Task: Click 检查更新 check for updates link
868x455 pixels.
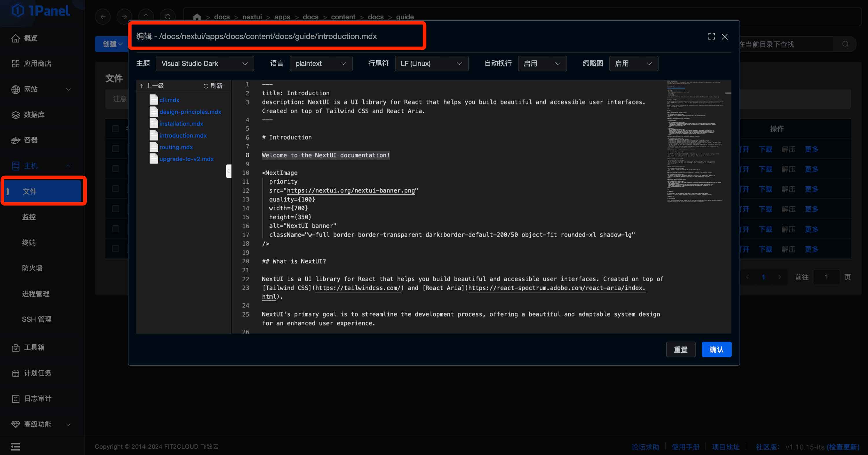Action: coord(843,447)
